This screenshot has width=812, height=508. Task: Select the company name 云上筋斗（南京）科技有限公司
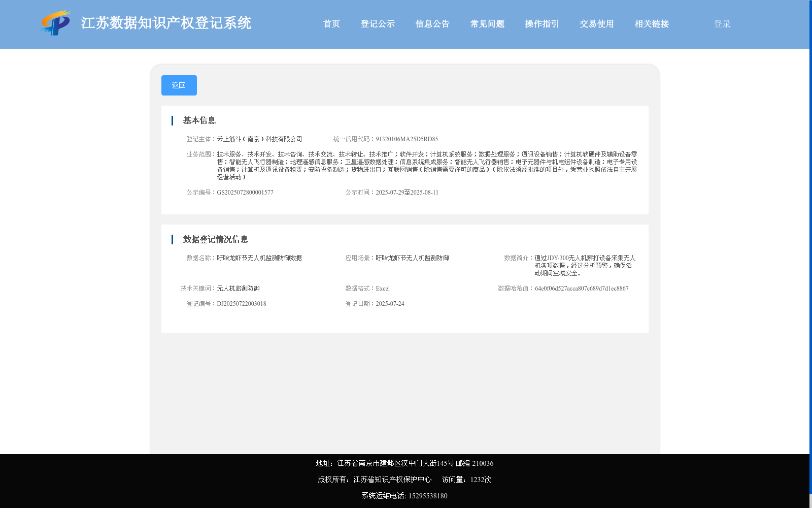click(x=259, y=139)
